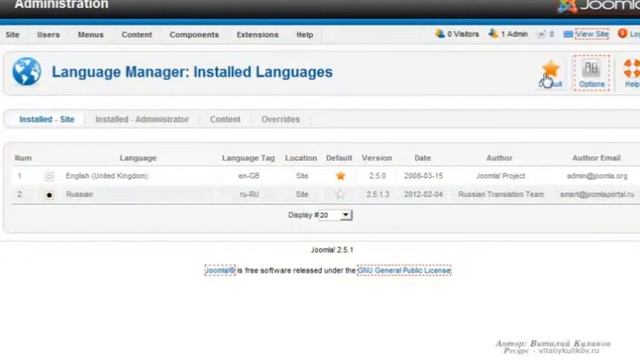Viewport: 640px width, 360px height.
Task: Click the Default star toolbar icon
Action: pos(551,69)
